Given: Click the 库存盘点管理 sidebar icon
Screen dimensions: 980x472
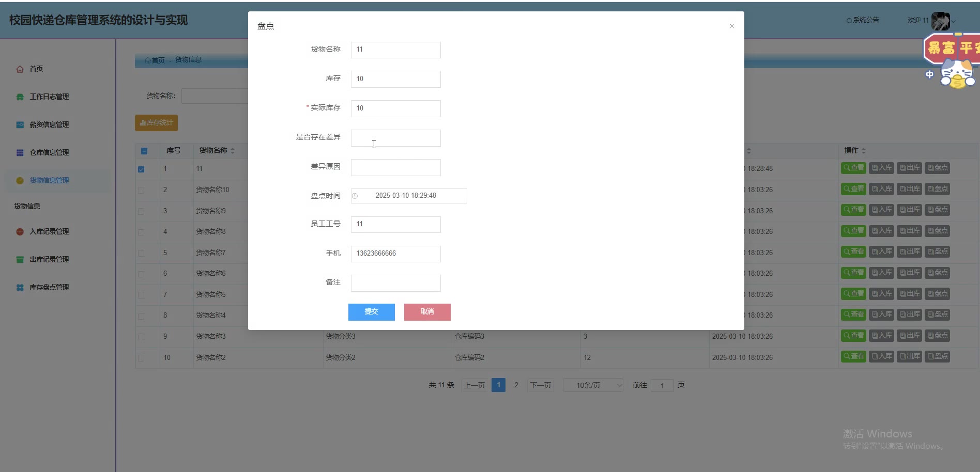Looking at the screenshot, I should pos(20,288).
